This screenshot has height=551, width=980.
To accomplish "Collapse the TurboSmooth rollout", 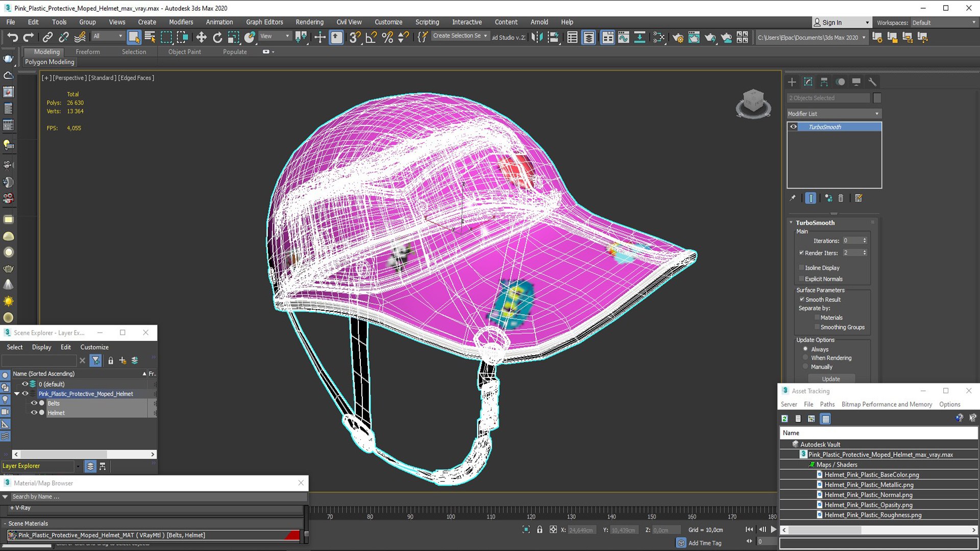I will click(x=791, y=222).
